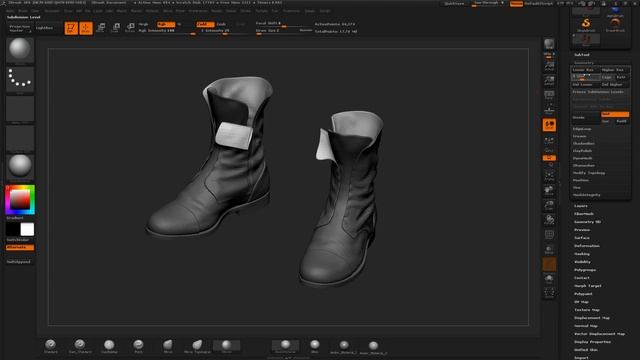Image resolution: width=640 pixels, height=360 pixels.
Task: Pick the ClayBuildup brush
Action: tap(109, 346)
